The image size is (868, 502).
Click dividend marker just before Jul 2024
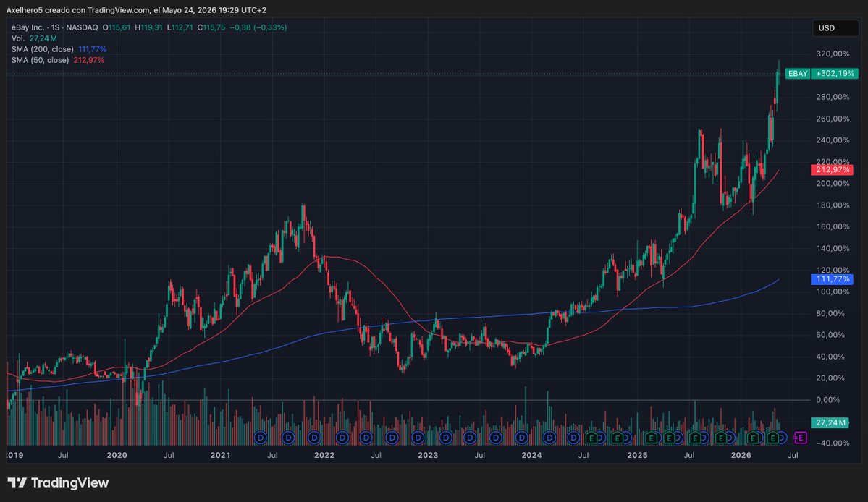(573, 438)
